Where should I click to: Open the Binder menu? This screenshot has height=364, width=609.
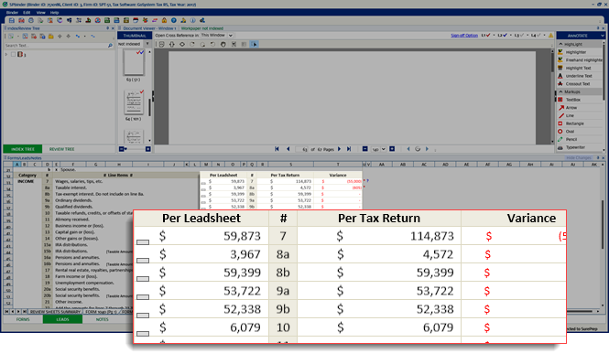pos(12,13)
